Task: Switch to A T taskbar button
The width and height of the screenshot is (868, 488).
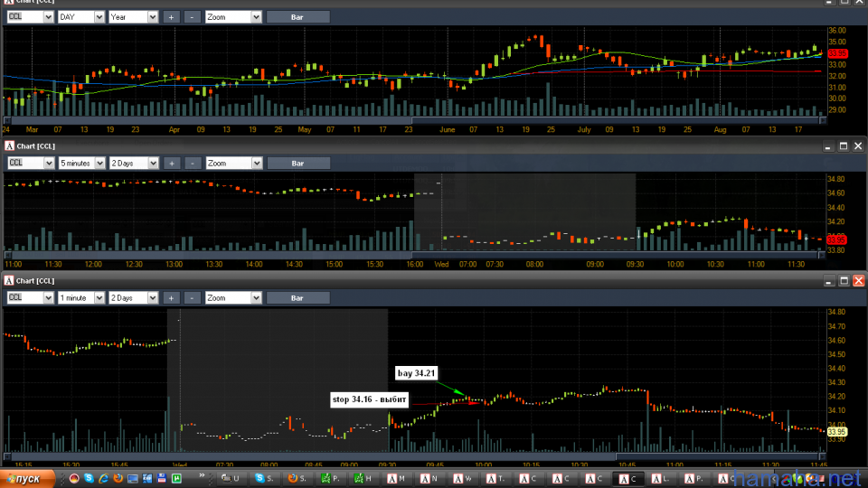Action: click(496, 479)
